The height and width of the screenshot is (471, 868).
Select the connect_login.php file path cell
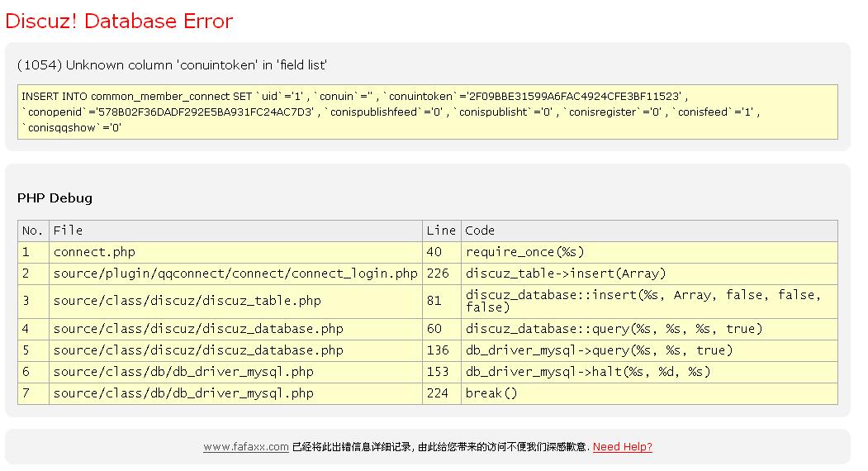coord(235,274)
